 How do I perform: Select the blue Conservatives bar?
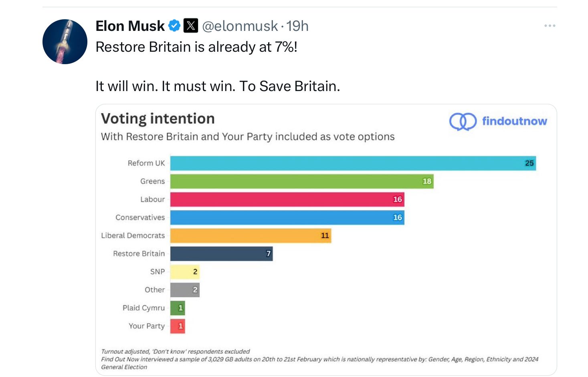click(x=287, y=217)
